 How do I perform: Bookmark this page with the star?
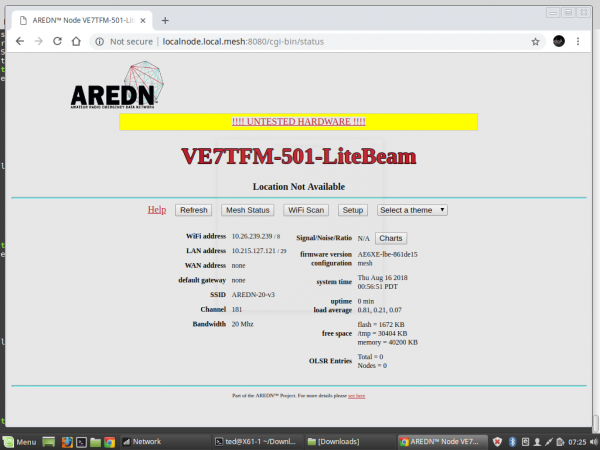point(535,42)
